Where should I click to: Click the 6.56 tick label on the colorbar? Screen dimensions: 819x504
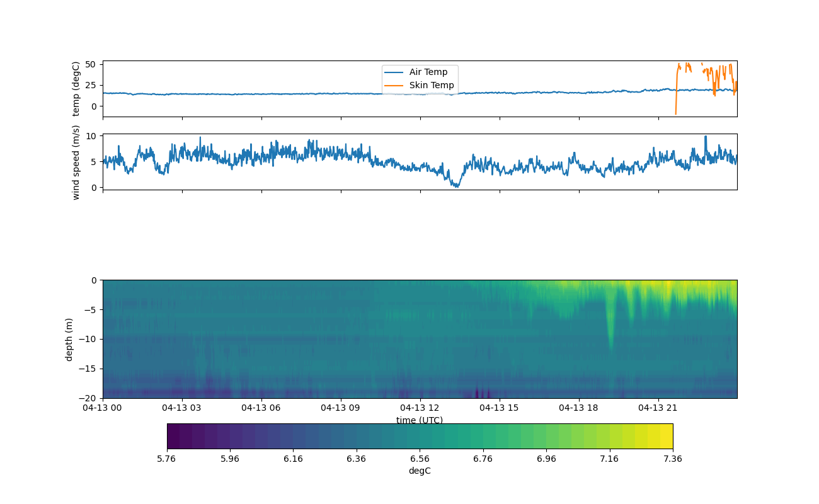(420, 459)
